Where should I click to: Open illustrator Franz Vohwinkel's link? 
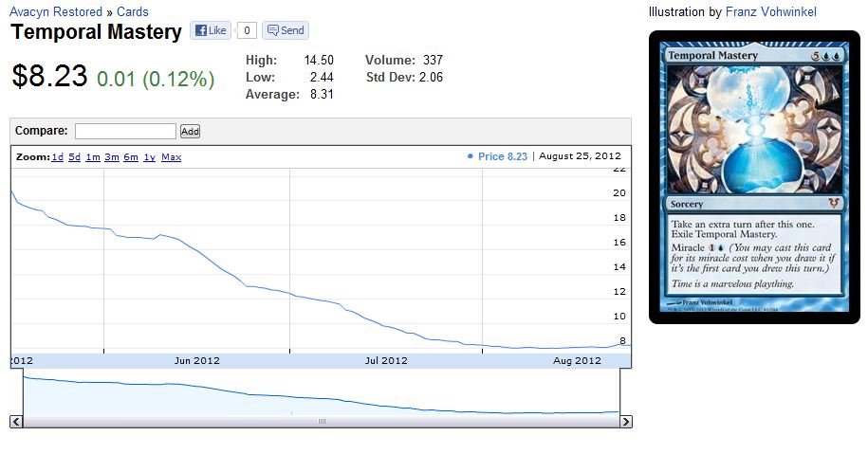click(770, 12)
